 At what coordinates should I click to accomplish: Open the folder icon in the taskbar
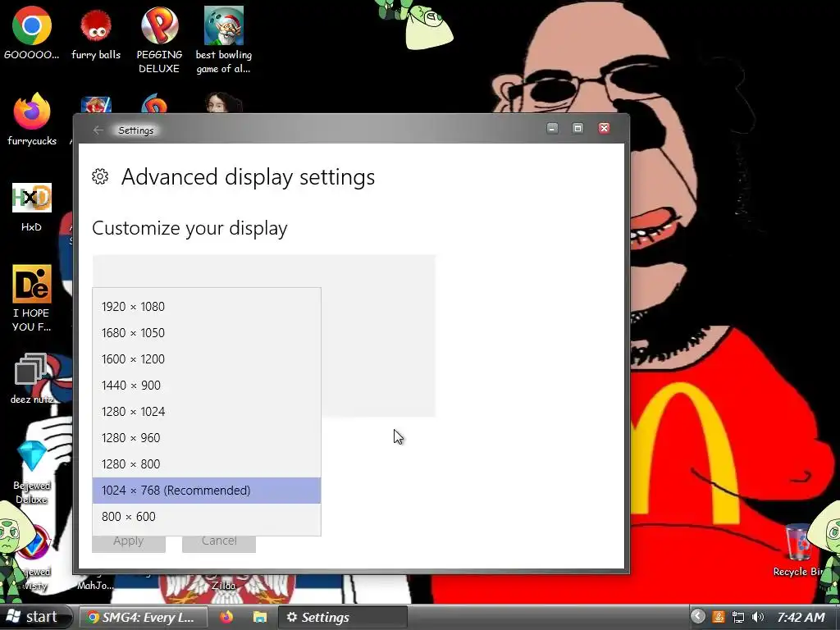pos(260,617)
